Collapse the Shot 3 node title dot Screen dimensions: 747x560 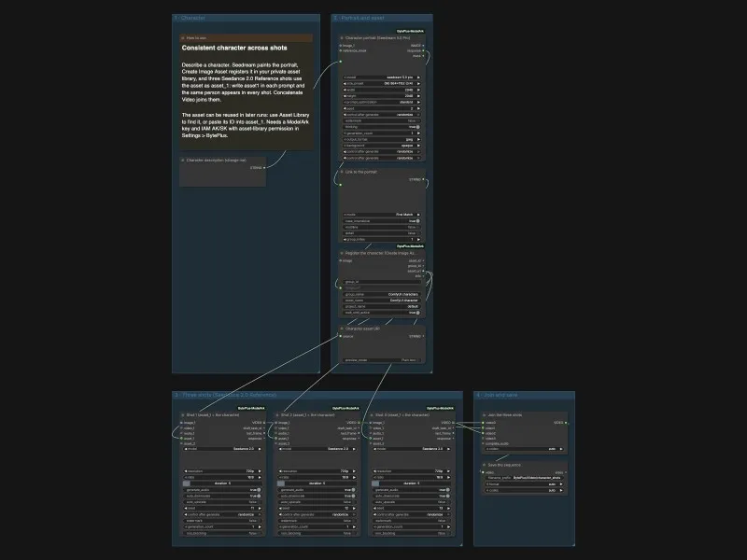point(372,415)
